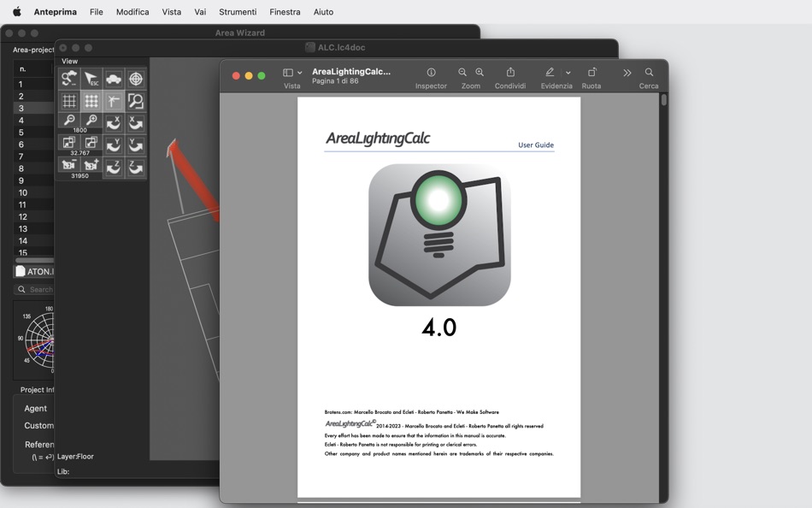Image resolution: width=812 pixels, height=508 pixels.
Task: Select the arrow ESC pointer tool
Action: tap(91, 79)
